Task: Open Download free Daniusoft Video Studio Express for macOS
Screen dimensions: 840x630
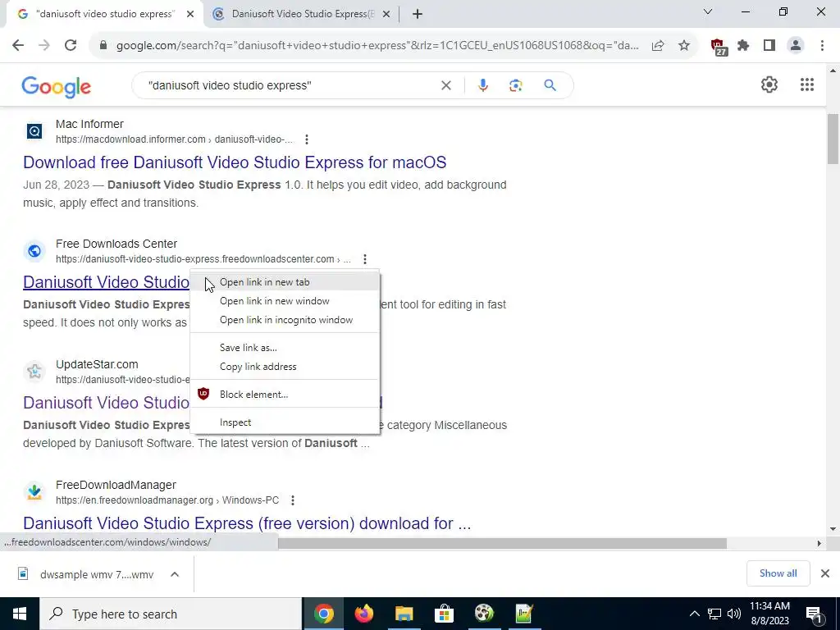Action: (x=235, y=162)
